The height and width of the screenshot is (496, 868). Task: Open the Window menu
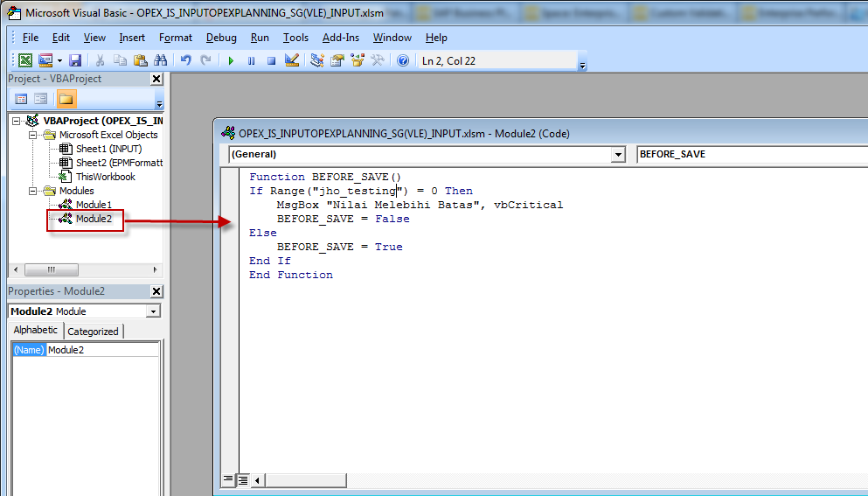pyautogui.click(x=392, y=38)
